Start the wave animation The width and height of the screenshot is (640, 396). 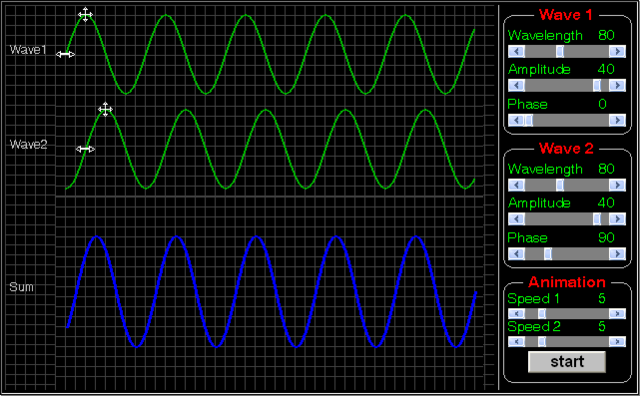pos(567,362)
